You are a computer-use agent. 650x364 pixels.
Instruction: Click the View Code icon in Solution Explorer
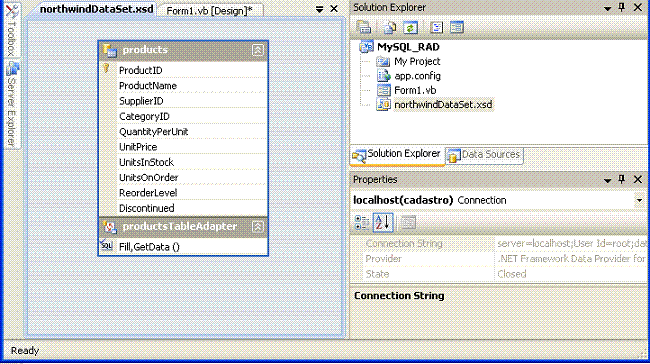tap(436, 27)
